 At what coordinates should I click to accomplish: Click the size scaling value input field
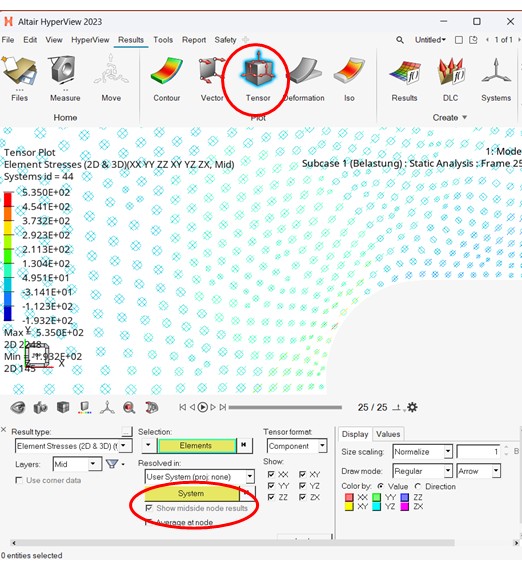click(x=479, y=452)
